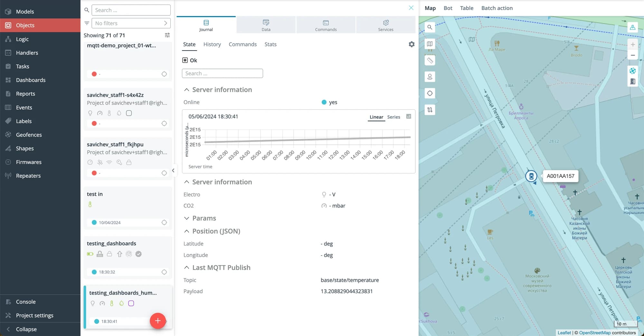Zoom in on the map

(633, 44)
